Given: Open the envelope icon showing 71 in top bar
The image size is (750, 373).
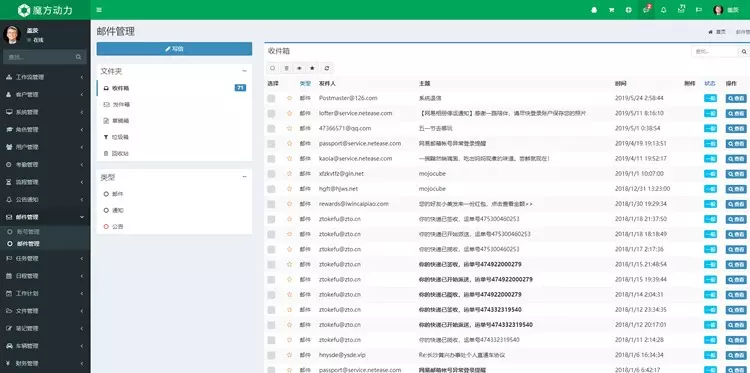Looking at the screenshot, I should click(681, 9).
